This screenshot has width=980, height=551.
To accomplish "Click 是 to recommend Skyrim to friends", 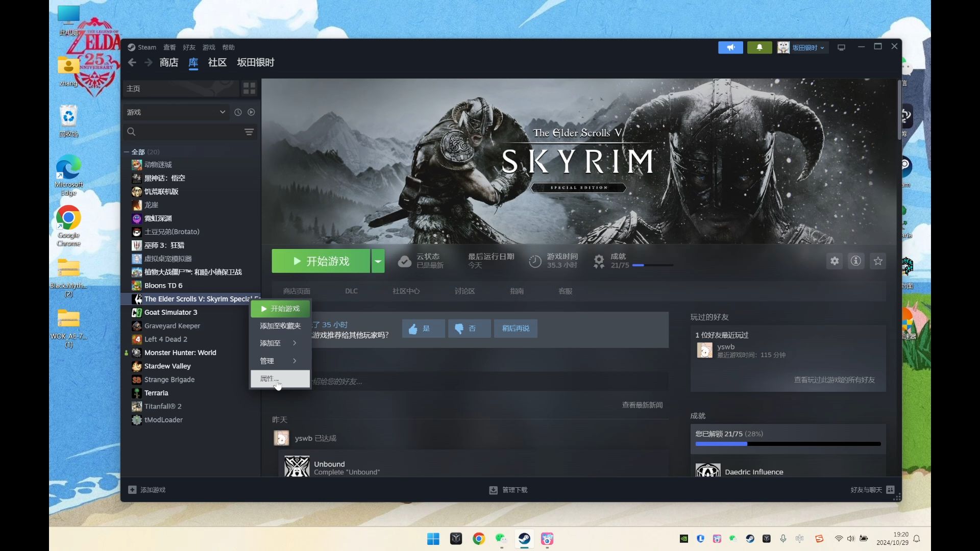I will pos(422,329).
